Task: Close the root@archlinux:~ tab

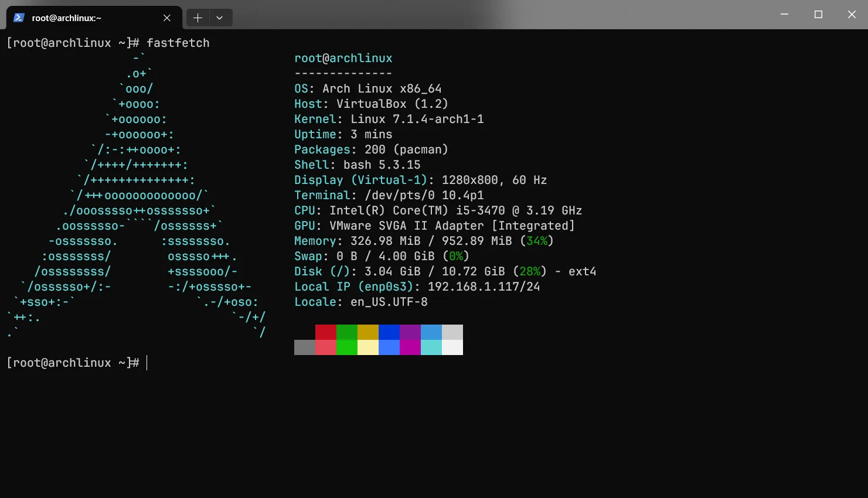Action: (167, 18)
